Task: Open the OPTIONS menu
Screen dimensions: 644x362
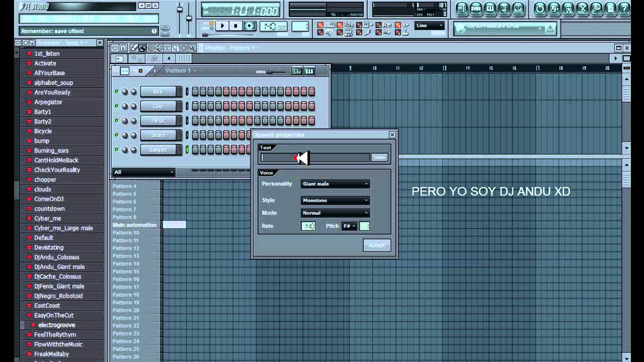Action: 109,19
